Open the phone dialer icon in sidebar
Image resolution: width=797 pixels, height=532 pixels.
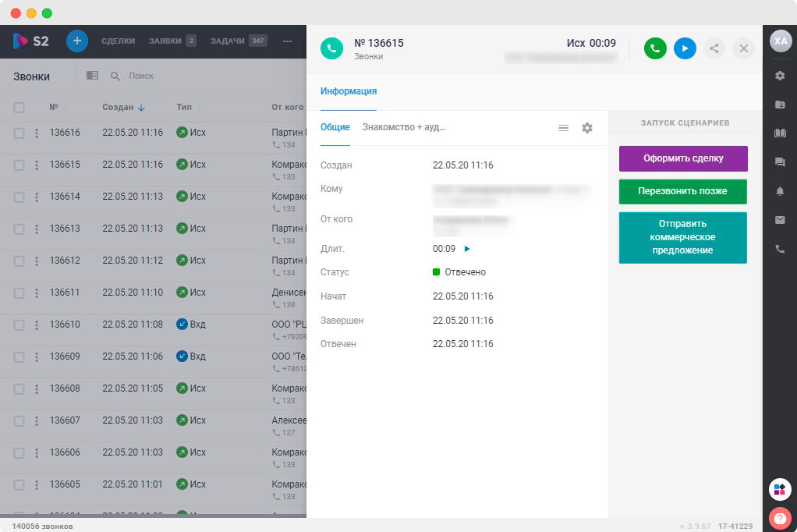pos(780,249)
